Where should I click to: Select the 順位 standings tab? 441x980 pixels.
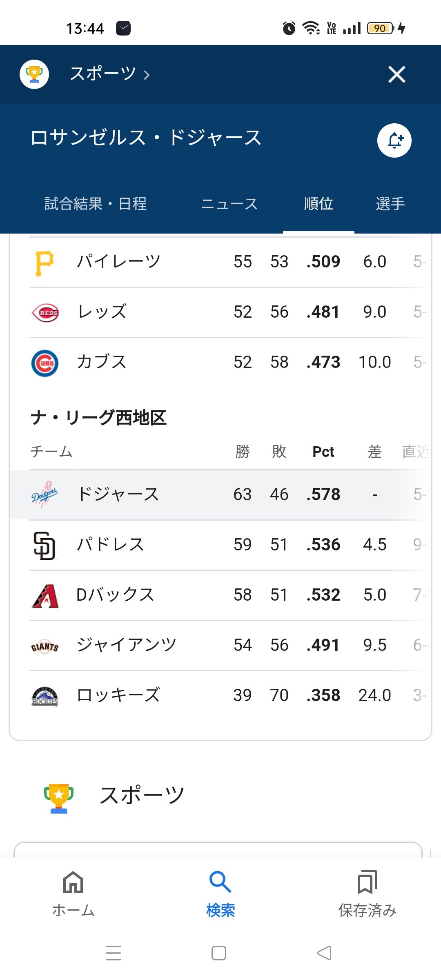[x=318, y=204]
